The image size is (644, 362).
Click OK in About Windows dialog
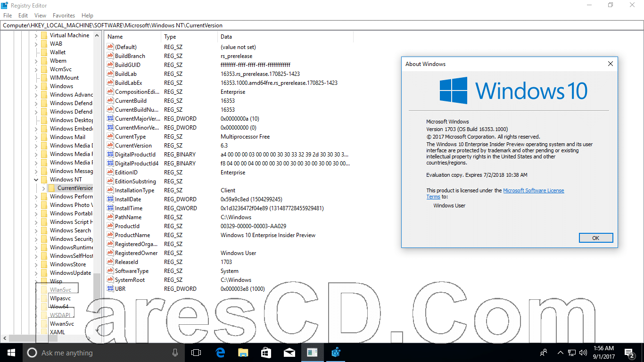click(x=596, y=238)
